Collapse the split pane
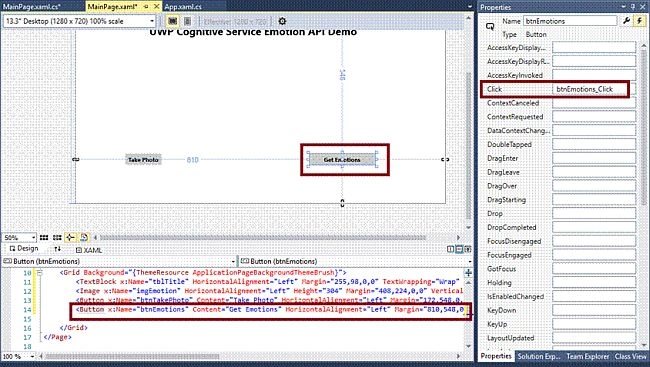The width and height of the screenshot is (650, 367). 468,249
